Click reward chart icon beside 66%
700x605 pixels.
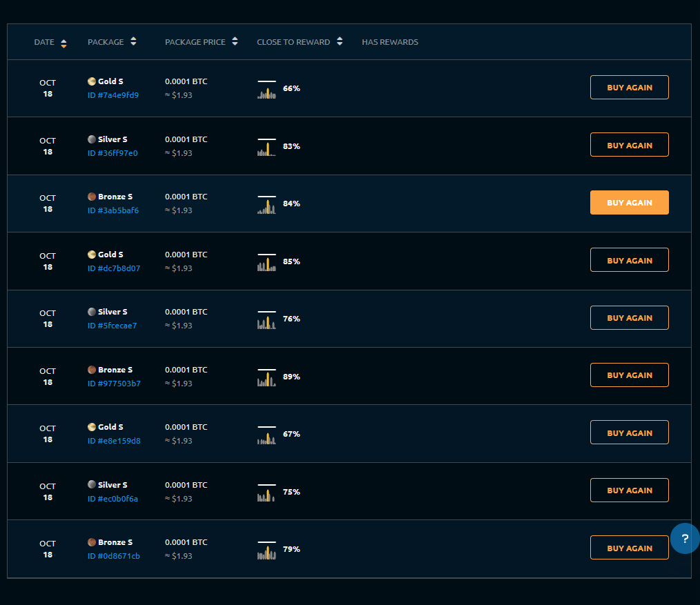(266, 89)
